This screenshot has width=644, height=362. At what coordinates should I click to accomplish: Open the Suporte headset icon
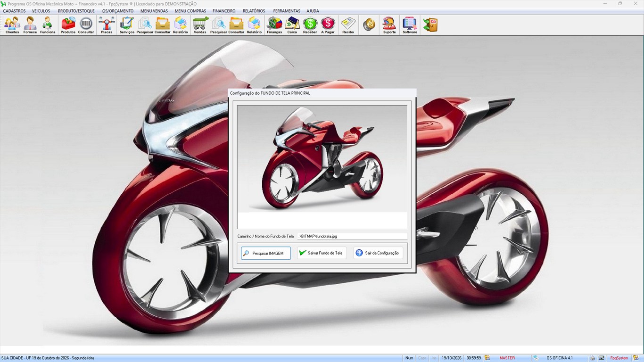(389, 25)
